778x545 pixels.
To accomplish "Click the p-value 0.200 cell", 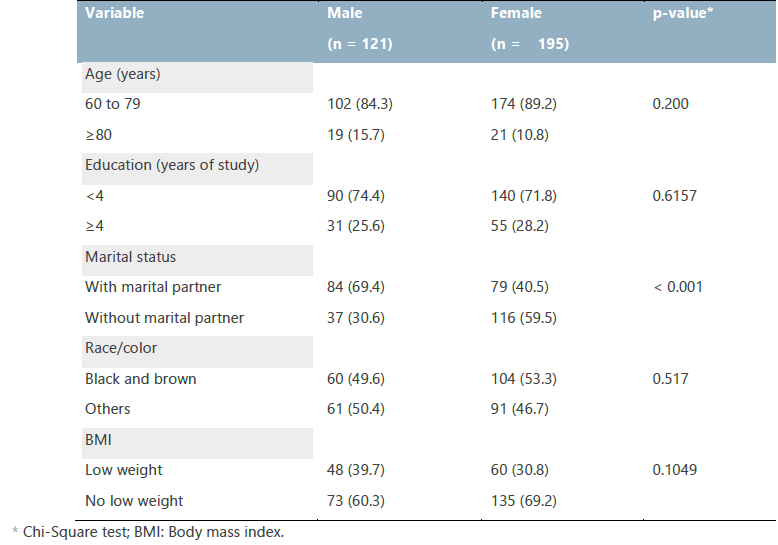I will pos(670,104).
